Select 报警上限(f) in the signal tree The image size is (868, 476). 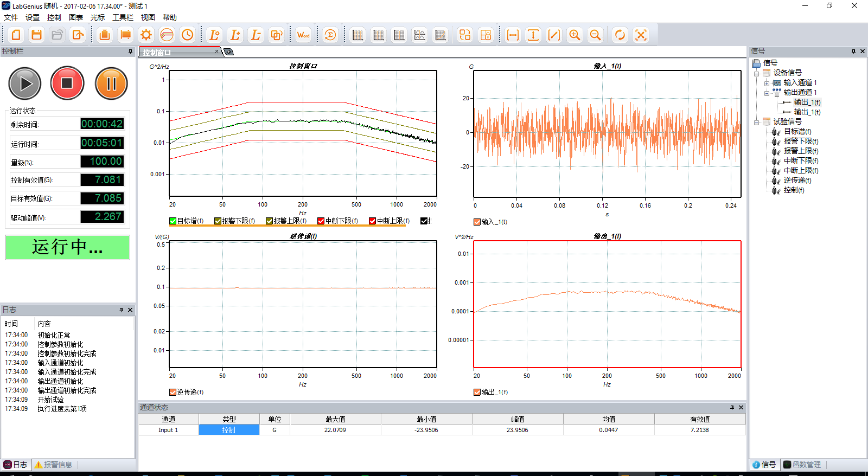pos(801,151)
